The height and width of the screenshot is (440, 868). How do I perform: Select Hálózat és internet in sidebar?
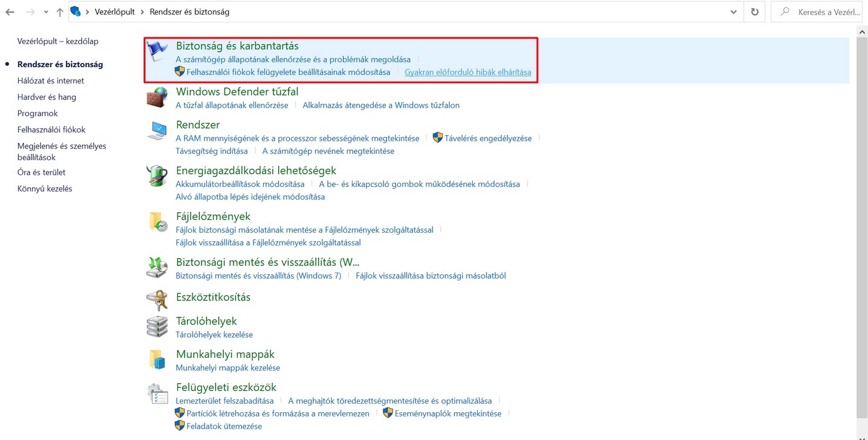[51, 80]
